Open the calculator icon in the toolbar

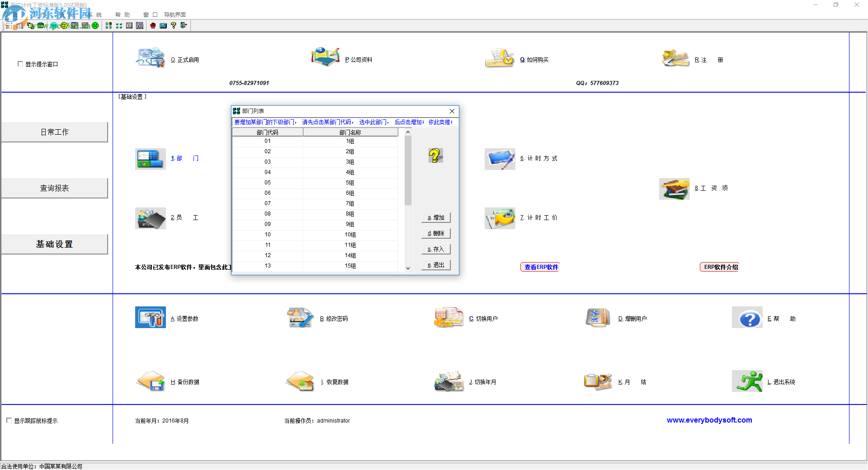coord(163,26)
